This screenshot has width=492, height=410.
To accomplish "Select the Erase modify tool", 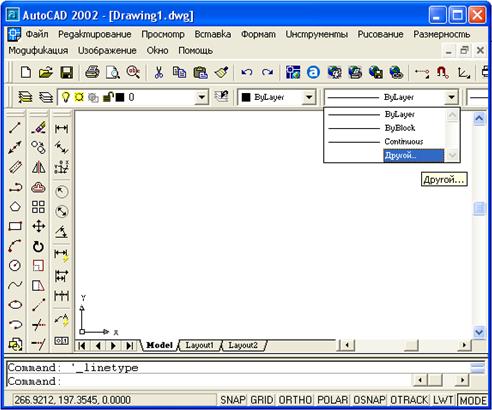I will 39,128.
